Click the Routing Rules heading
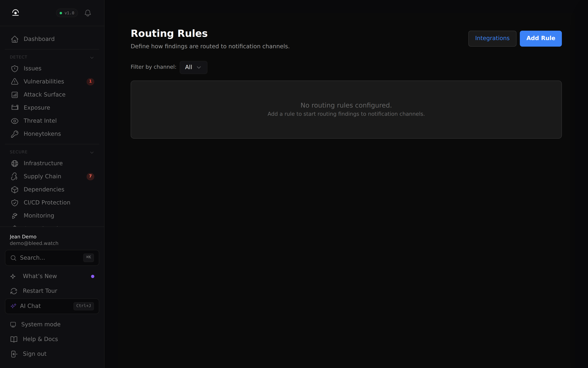 click(169, 34)
